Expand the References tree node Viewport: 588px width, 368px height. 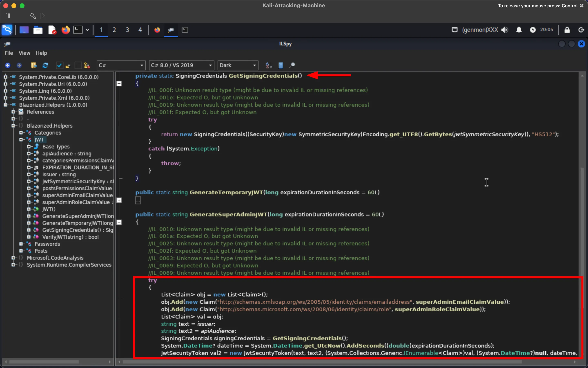pyautogui.click(x=13, y=112)
